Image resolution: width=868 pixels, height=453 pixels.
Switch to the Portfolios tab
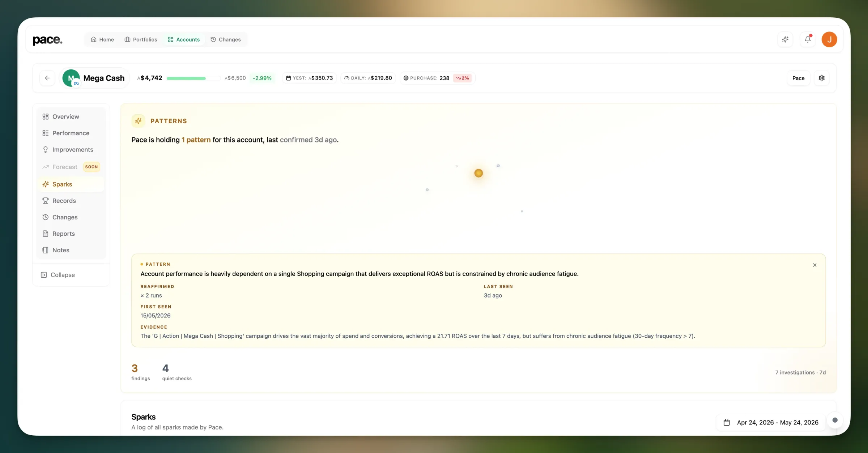pyautogui.click(x=141, y=39)
